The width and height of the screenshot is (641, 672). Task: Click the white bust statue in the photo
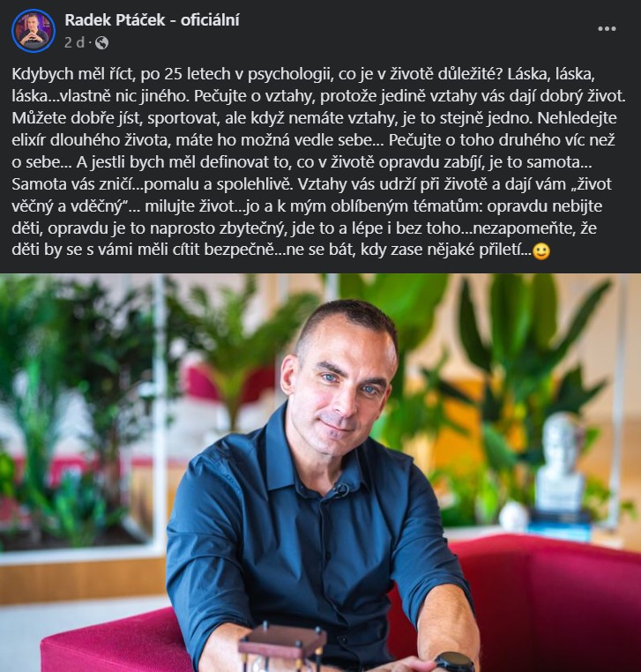pyautogui.click(x=562, y=460)
